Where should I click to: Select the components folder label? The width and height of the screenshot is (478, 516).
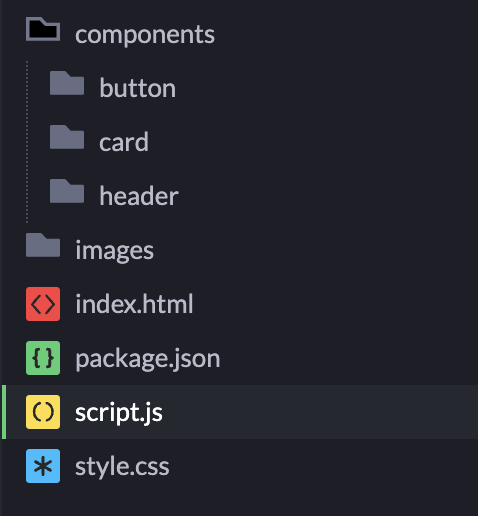coord(145,35)
